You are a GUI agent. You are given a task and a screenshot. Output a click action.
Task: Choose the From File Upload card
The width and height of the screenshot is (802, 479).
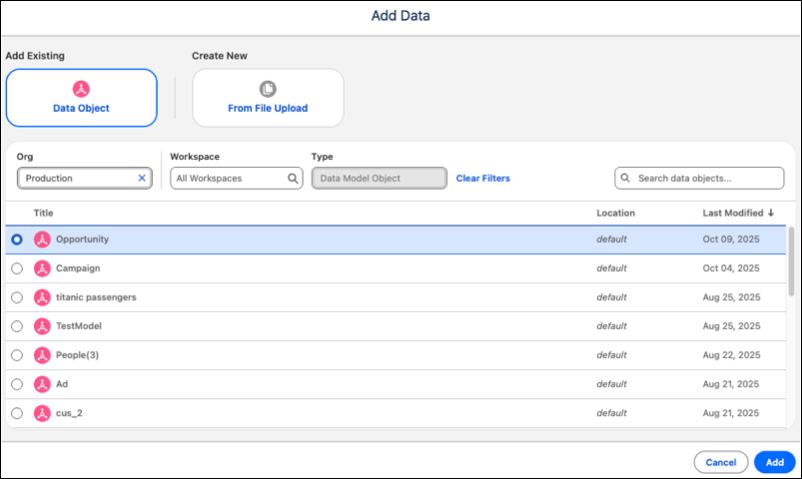click(x=268, y=98)
